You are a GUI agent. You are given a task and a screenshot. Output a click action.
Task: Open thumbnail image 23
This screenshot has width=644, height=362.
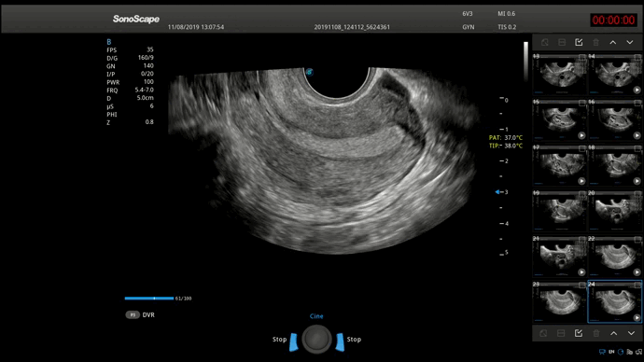(559, 302)
